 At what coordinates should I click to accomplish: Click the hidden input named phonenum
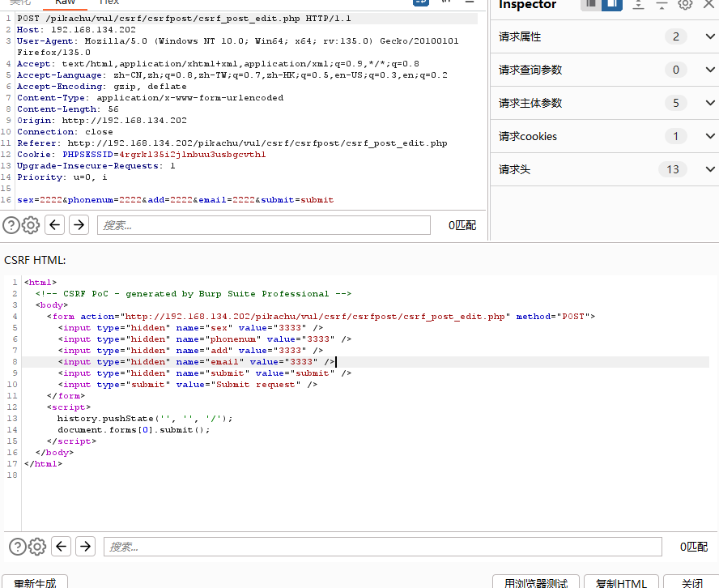[x=205, y=339]
